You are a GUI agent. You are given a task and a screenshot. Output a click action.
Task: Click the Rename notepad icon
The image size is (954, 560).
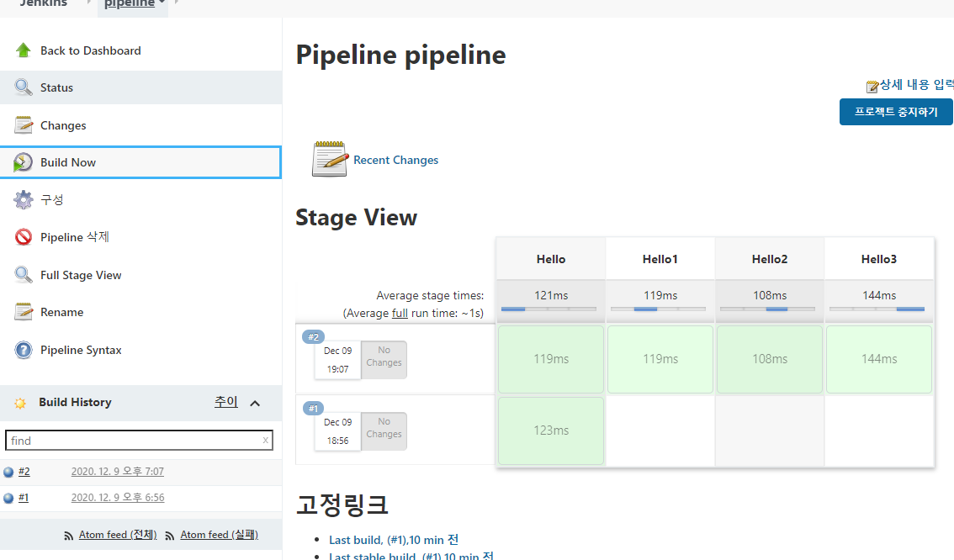[x=23, y=312]
